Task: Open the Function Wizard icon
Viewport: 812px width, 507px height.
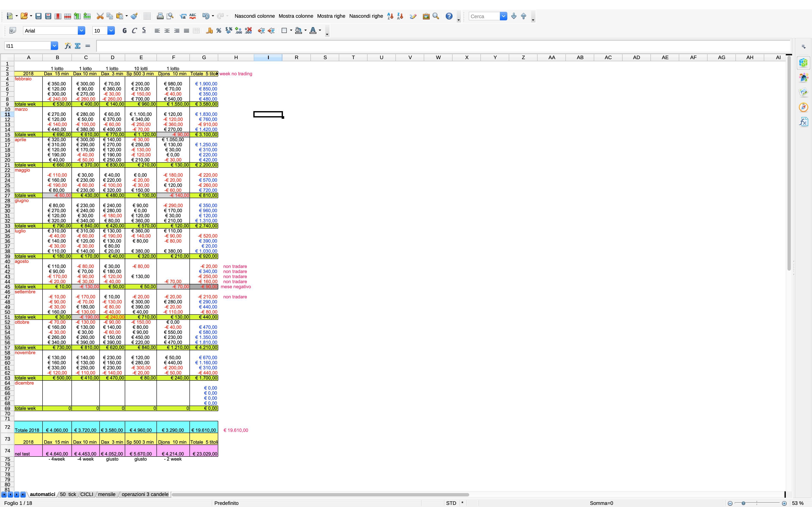Action: [68, 46]
